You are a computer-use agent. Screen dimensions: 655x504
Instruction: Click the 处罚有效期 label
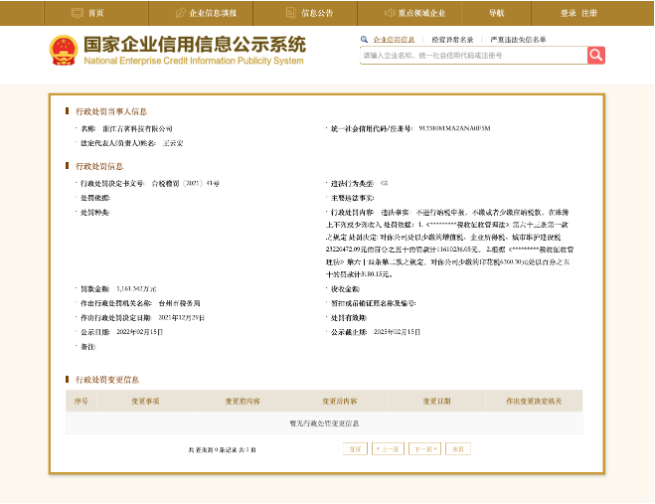(x=348, y=318)
